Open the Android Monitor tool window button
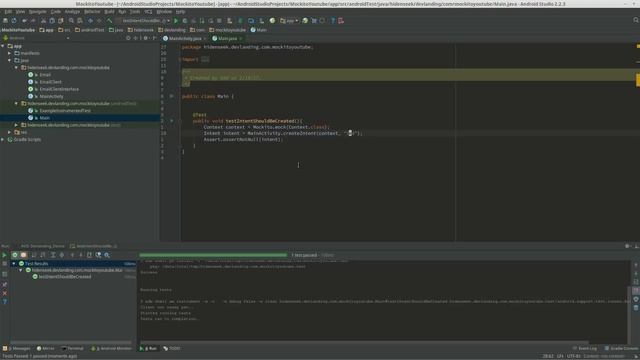This screenshot has height=360, width=640. pyautogui.click(x=111, y=349)
